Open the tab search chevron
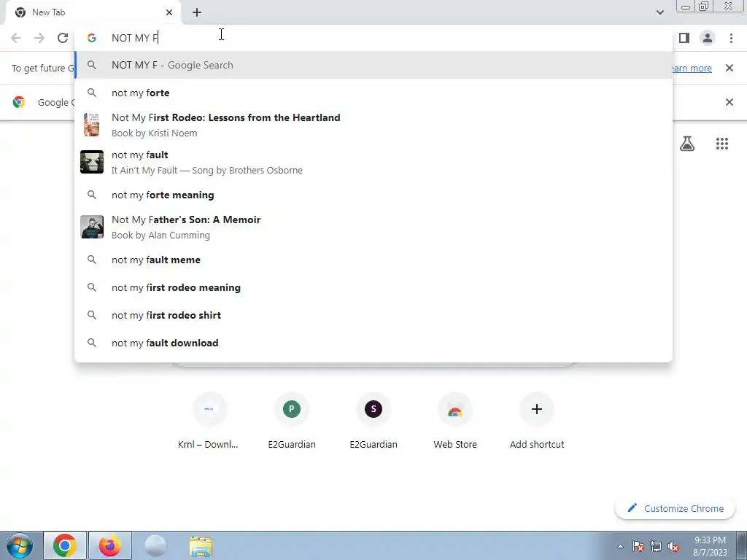 (x=659, y=12)
